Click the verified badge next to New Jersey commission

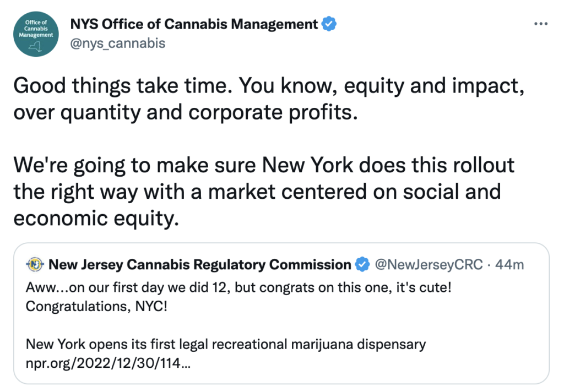pyautogui.click(x=362, y=265)
